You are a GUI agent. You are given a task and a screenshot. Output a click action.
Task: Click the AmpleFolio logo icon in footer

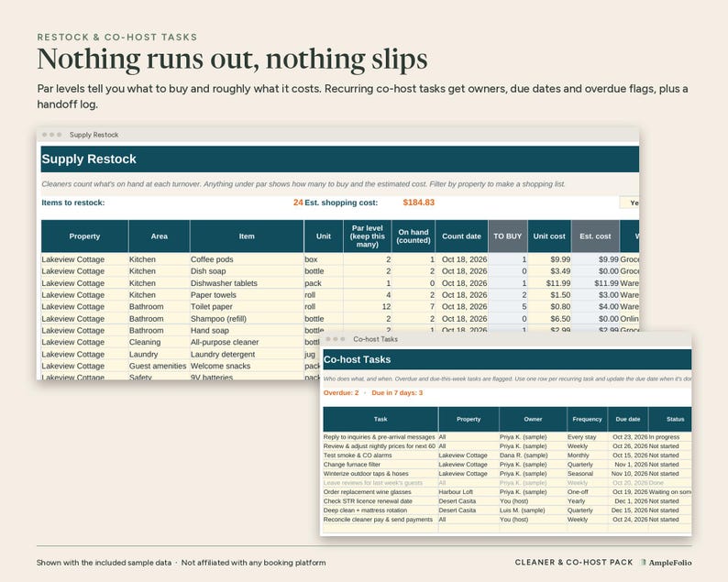pyautogui.click(x=643, y=563)
